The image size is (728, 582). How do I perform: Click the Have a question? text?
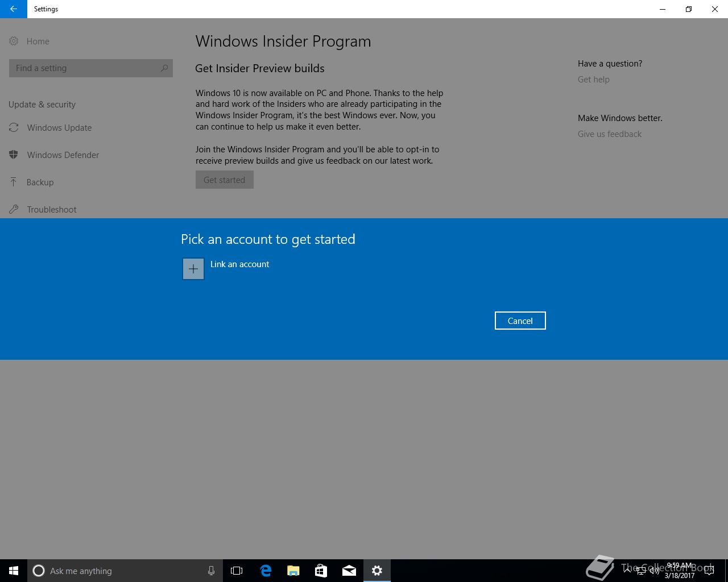[610, 64]
